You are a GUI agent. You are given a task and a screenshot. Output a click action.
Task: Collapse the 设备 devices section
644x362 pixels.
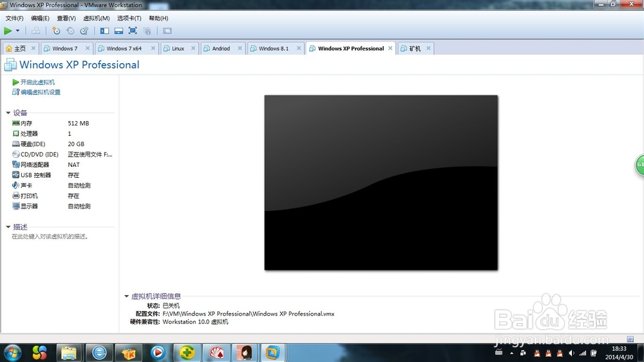point(8,113)
